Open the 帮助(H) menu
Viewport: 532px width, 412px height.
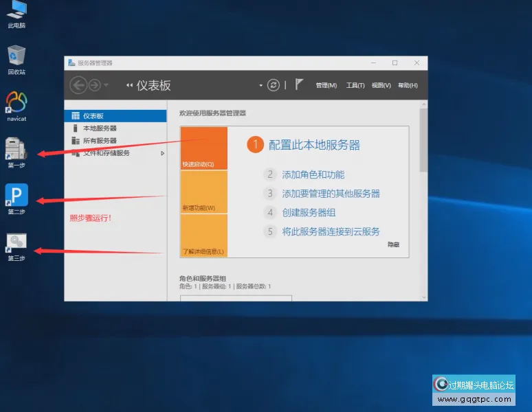click(408, 85)
